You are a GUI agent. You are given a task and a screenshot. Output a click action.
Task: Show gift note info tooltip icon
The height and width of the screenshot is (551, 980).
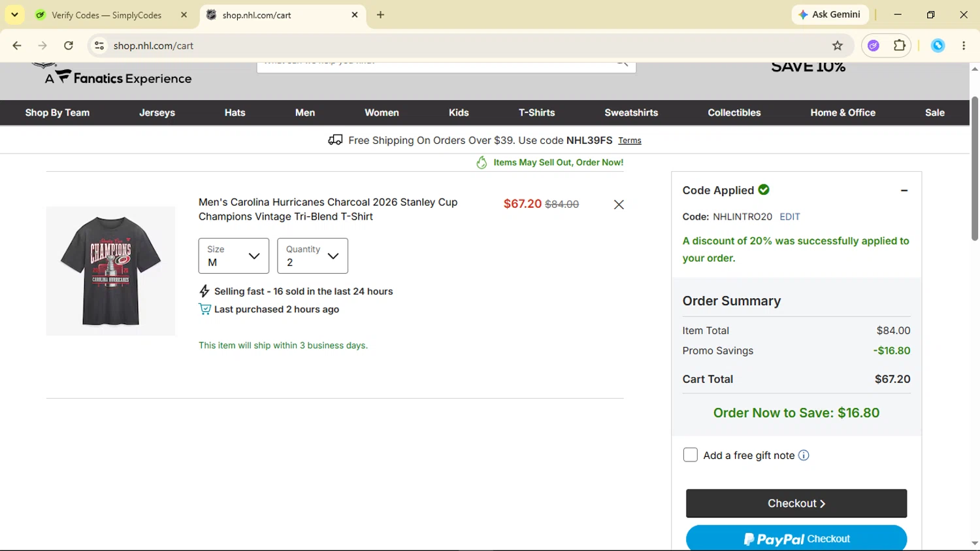tap(804, 456)
